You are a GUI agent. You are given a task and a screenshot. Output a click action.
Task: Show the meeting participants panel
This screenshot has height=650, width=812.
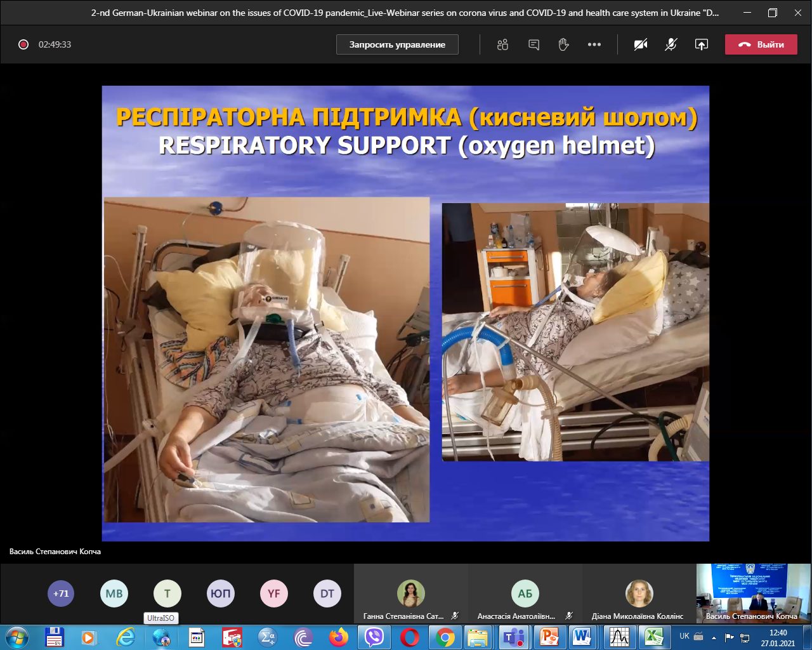pyautogui.click(x=502, y=44)
